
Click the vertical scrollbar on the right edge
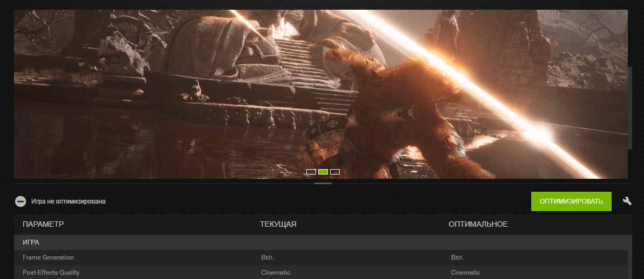(x=630, y=108)
